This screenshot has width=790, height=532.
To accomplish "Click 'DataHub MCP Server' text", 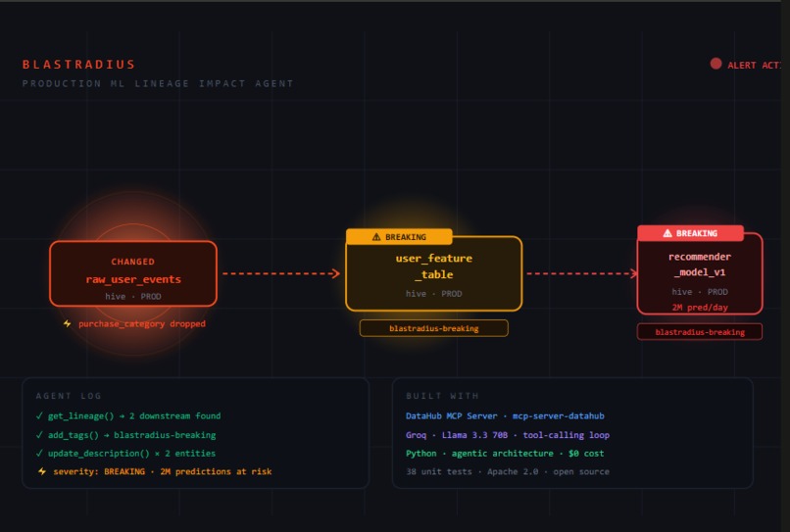I will click(452, 415).
